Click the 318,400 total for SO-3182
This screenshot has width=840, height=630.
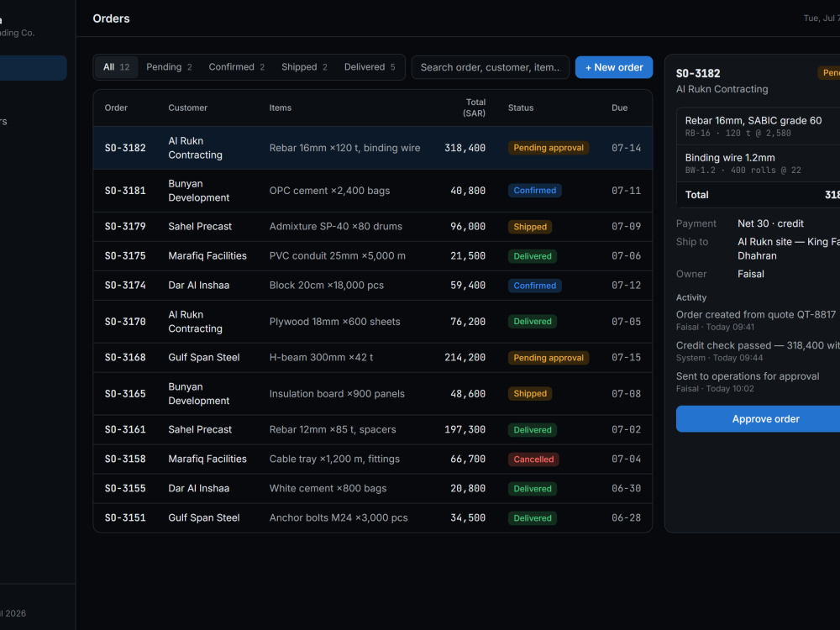pos(465,148)
